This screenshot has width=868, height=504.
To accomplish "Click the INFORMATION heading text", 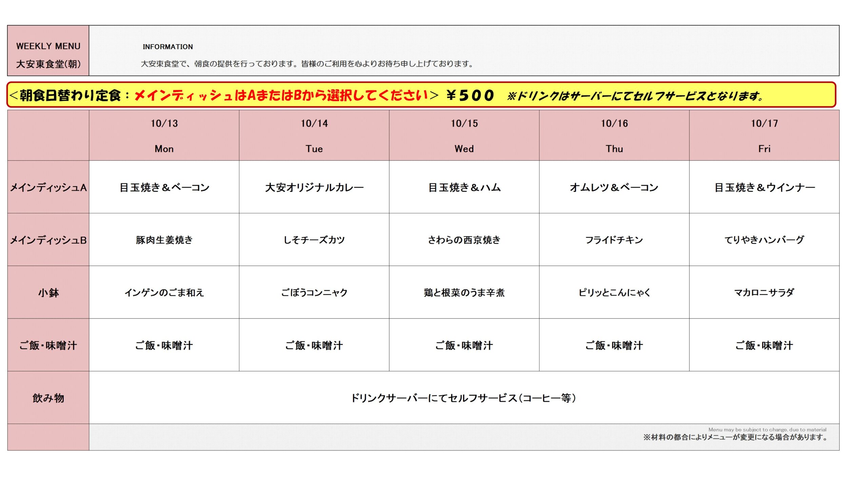I will tap(168, 47).
